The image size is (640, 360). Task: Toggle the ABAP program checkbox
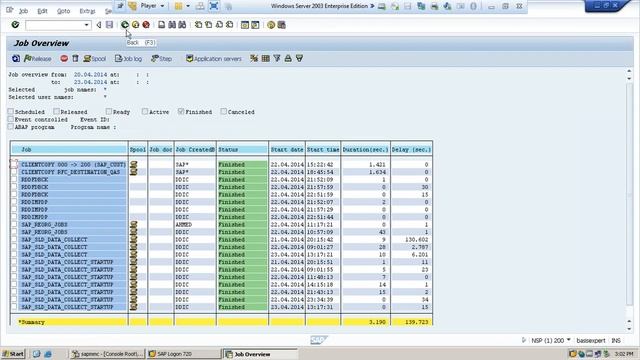click(x=11, y=127)
